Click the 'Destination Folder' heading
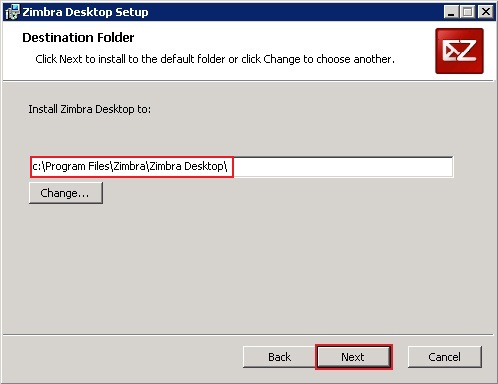498x384 pixels. 78,37
